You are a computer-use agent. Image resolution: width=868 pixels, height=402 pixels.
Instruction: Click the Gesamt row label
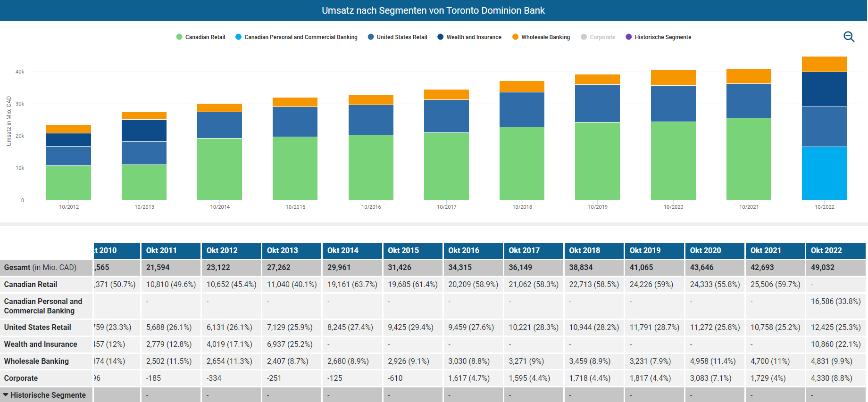[x=40, y=268]
